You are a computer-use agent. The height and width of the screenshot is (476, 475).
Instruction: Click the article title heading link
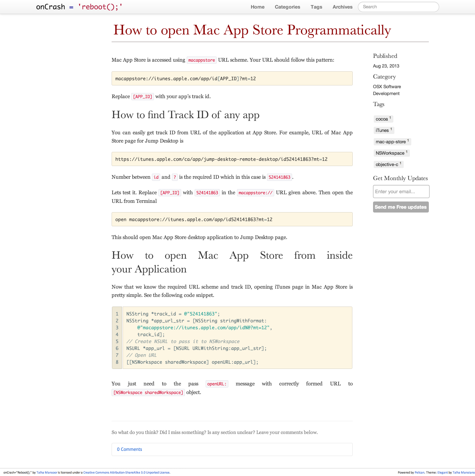click(252, 30)
